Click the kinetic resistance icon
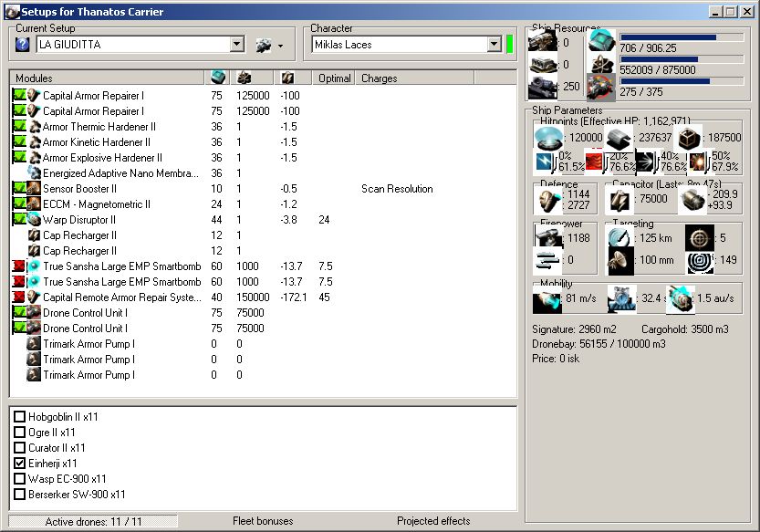760x532 pixels. [645, 162]
